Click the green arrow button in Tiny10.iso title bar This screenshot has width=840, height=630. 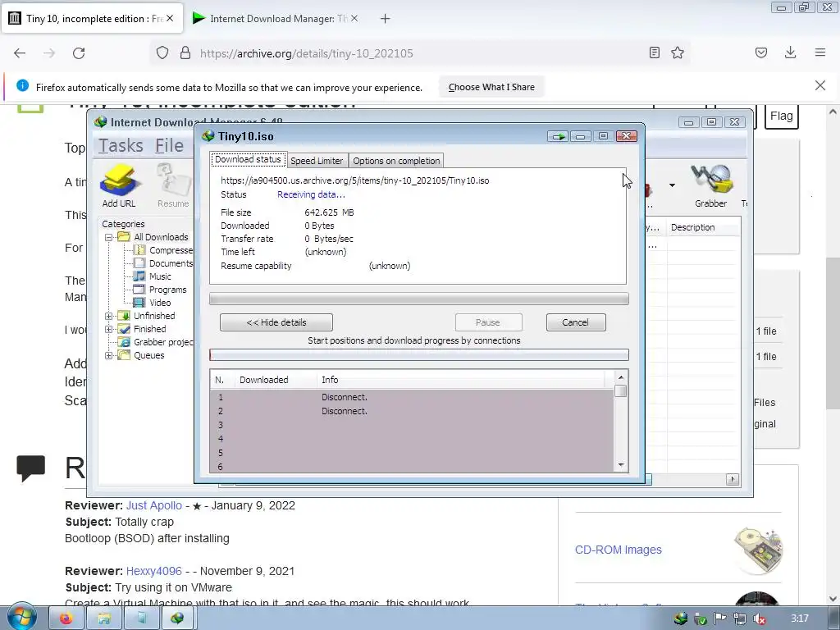click(558, 136)
